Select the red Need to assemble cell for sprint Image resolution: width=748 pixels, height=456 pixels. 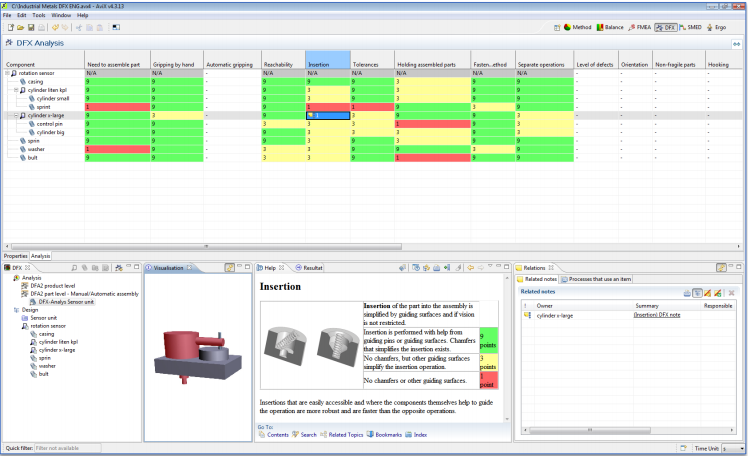(x=117, y=107)
